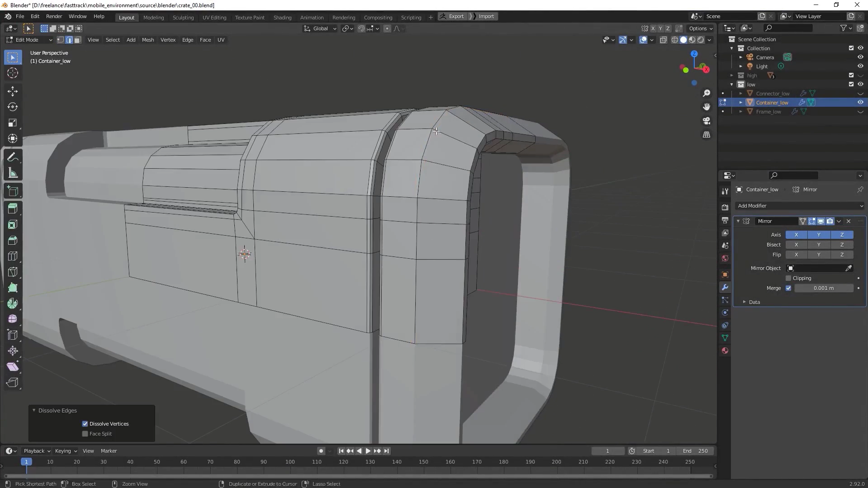The width and height of the screenshot is (868, 488).
Task: Enable Clipping in Mirror modifier
Action: click(788, 278)
